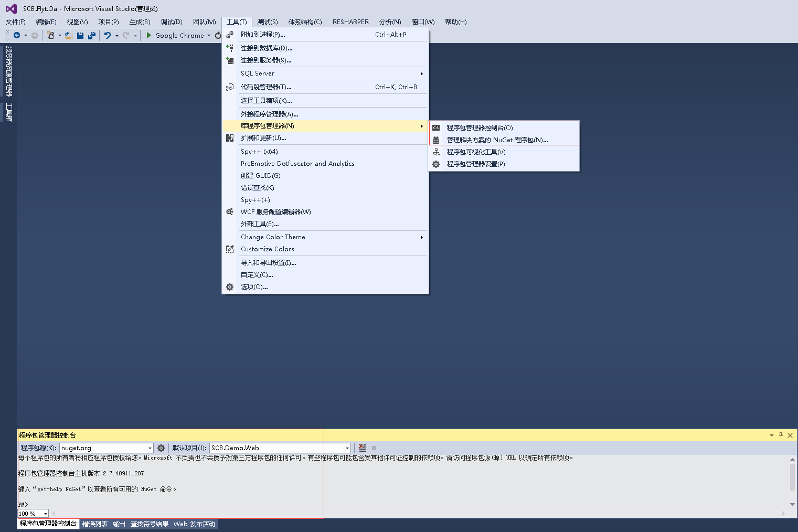Open the RESHARPER menu
The width and height of the screenshot is (798, 532).
pyautogui.click(x=350, y=22)
